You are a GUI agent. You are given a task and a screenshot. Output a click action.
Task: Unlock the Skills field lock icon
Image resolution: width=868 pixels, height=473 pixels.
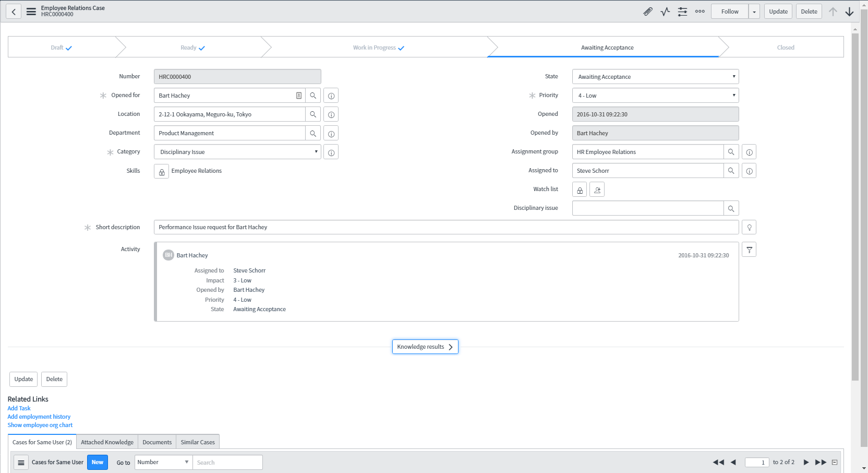click(162, 171)
